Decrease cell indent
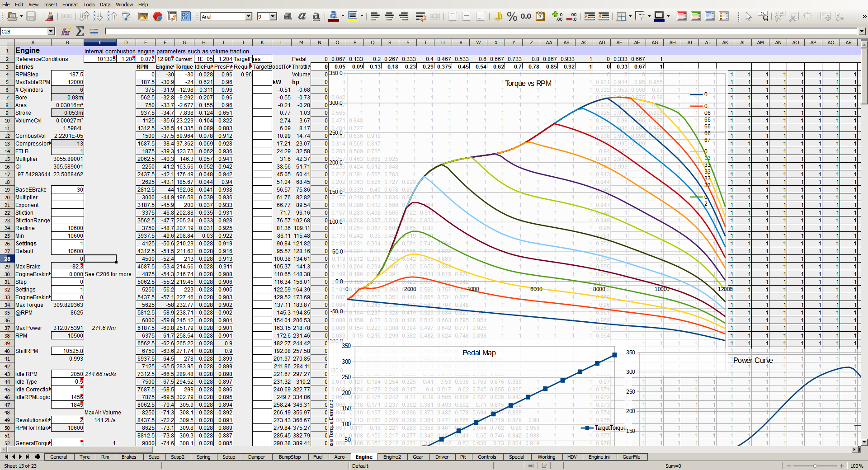This screenshot has width=868, height=470. coord(604,17)
